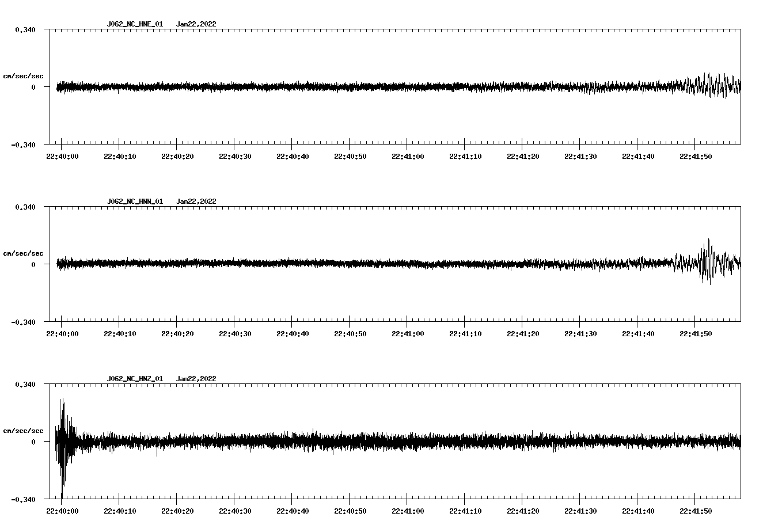Click the 22:40:00 time label on HNE axis
The width and height of the screenshot is (782, 532).
pos(62,157)
